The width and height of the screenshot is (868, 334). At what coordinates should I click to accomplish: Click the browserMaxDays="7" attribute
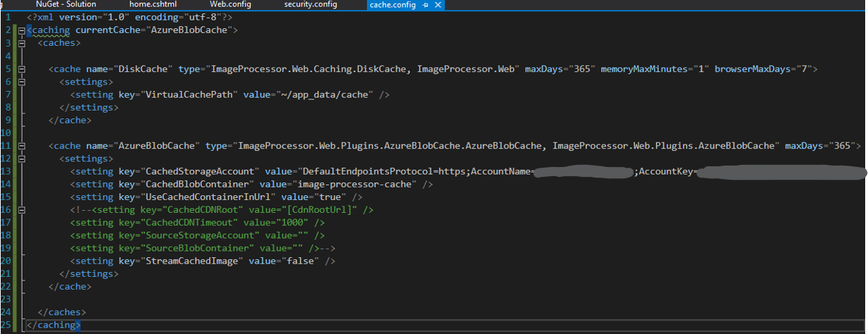pyautogui.click(x=763, y=69)
